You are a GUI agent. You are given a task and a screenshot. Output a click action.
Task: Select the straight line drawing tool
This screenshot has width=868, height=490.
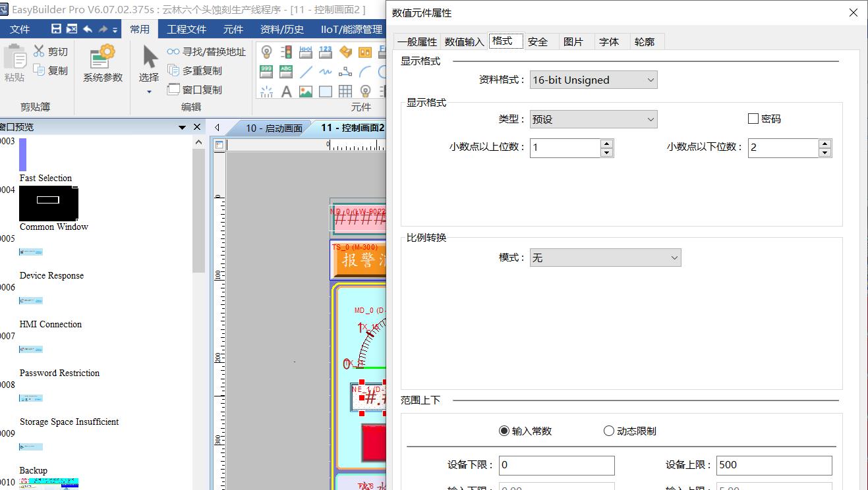point(306,72)
